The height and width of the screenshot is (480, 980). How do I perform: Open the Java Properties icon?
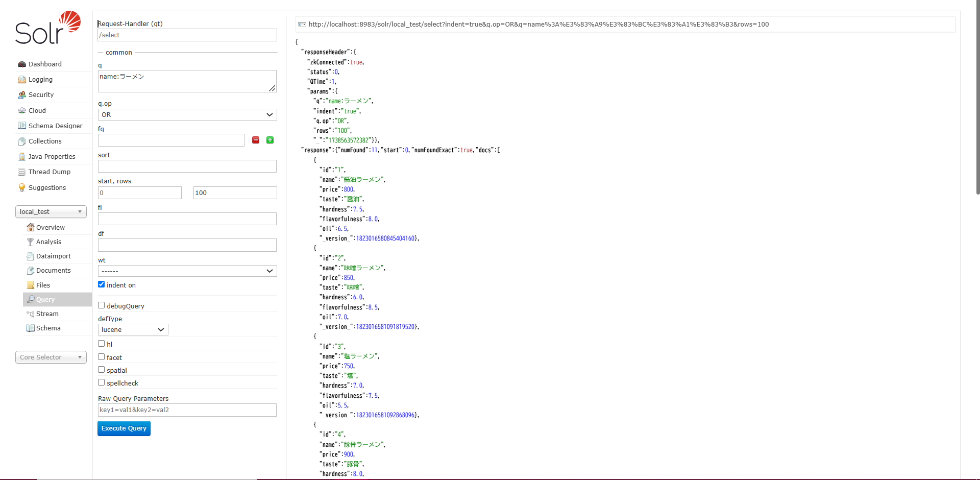[x=22, y=157]
